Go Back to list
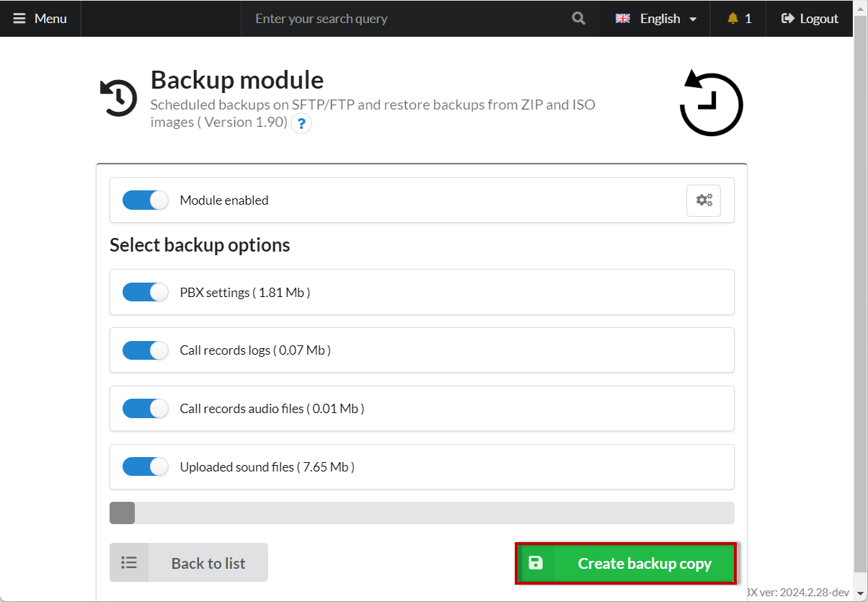The width and height of the screenshot is (868, 602). coord(189,563)
